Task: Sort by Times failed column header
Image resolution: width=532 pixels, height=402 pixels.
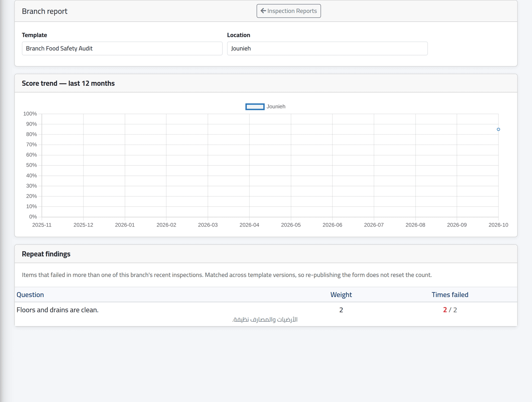Action: [x=450, y=295]
